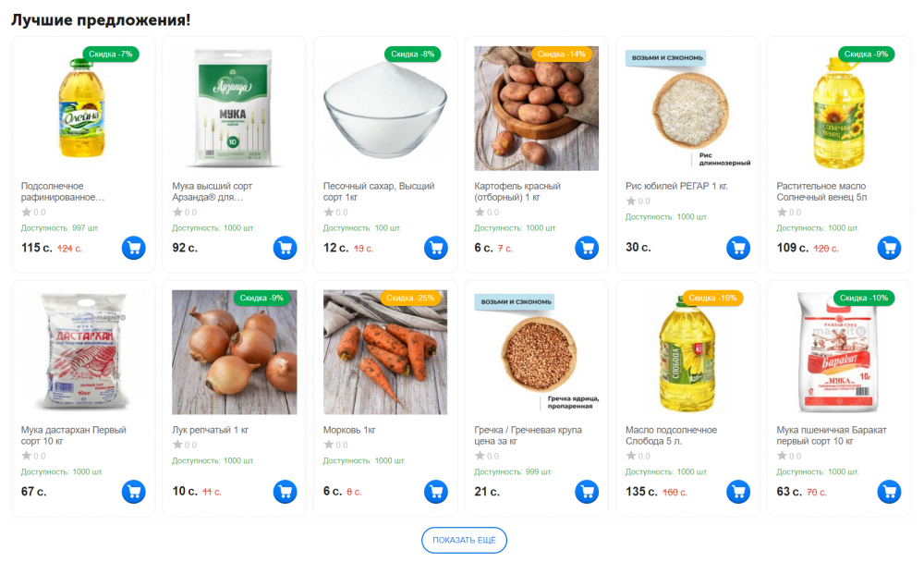
Task: Rate Рис юбилей РЕГАР with the star
Action: point(631,201)
